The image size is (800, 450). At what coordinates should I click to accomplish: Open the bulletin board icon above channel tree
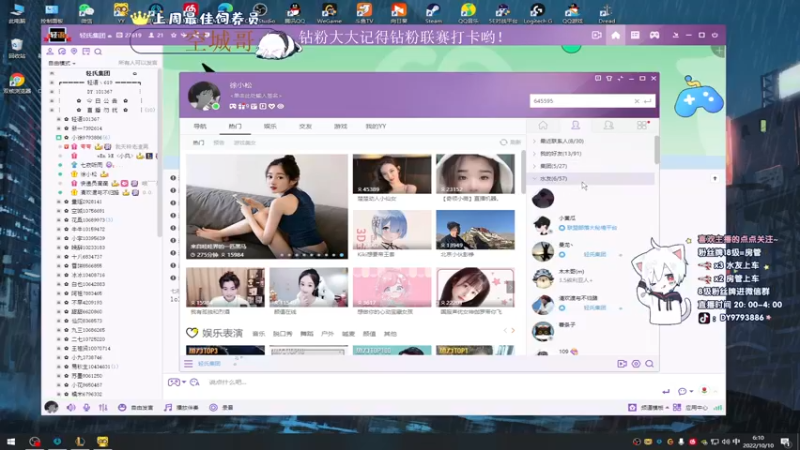86,52
